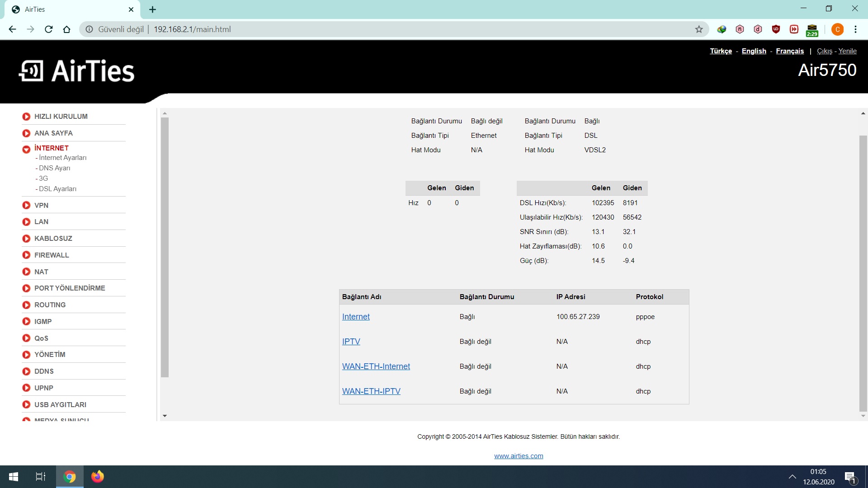Click the browser home icon
The image size is (868, 488).
coord(66,29)
